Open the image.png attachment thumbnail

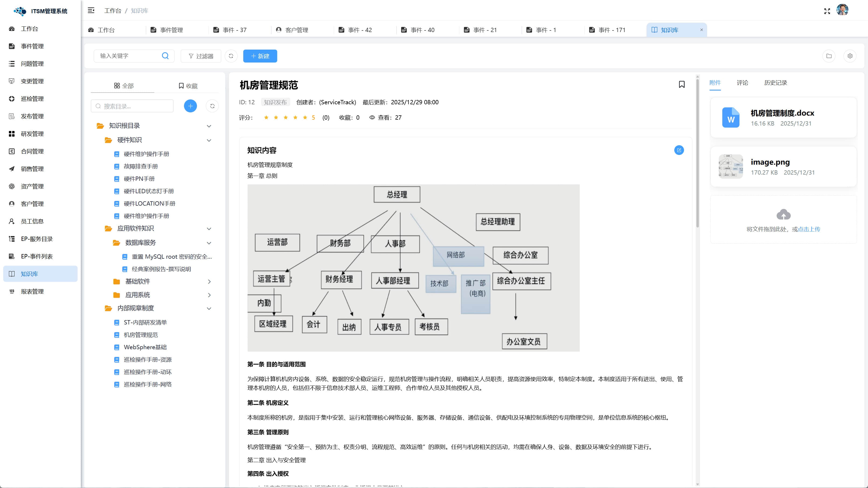pyautogui.click(x=731, y=167)
